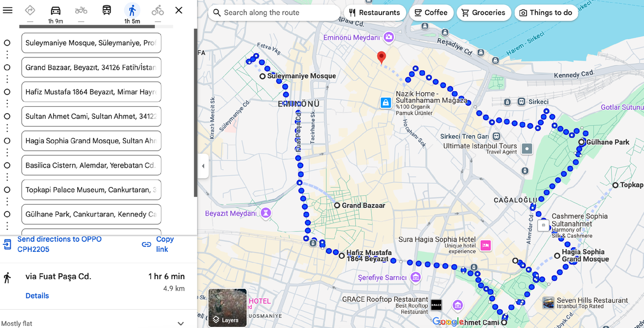Click waypoint circle beside Grand Bazaar field
The height and width of the screenshot is (328, 644).
point(7,68)
